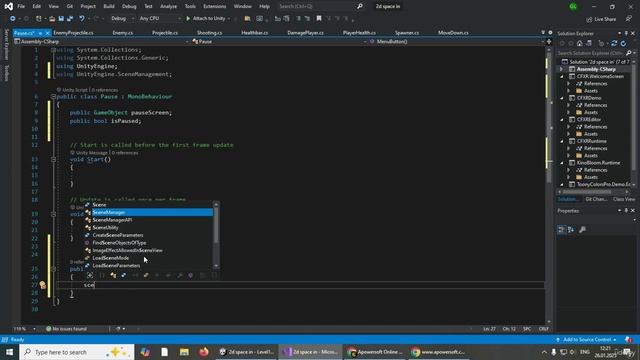Viewport: 640px width, 360px height.
Task: Open the Extensions menu
Action: [x=214, y=7]
